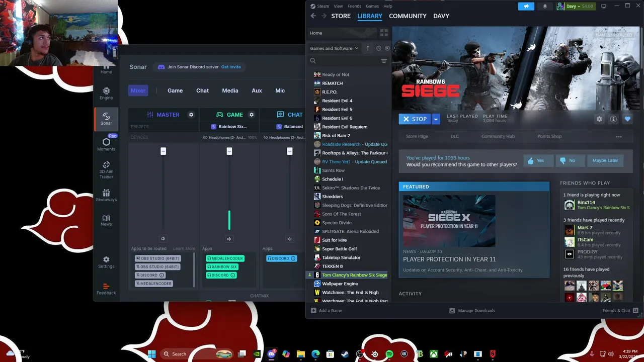Open Discord from the Windows taskbar
644x362 pixels.
click(272, 354)
